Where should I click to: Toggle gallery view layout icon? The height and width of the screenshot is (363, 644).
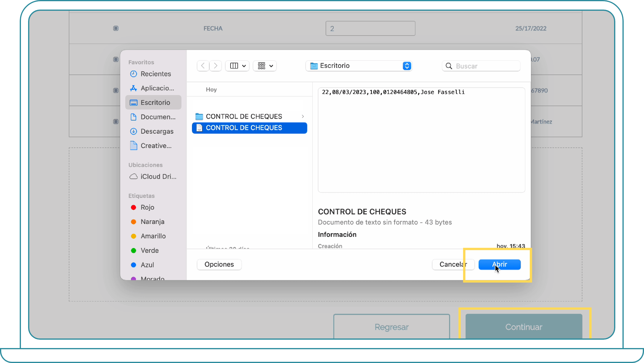point(265,66)
